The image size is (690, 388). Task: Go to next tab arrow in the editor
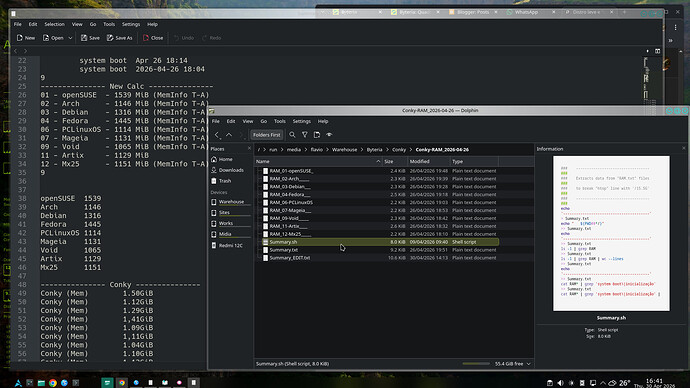(x=25, y=51)
